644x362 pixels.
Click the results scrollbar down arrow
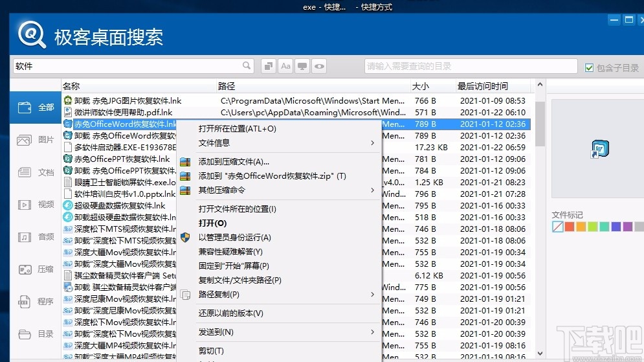(x=540, y=354)
